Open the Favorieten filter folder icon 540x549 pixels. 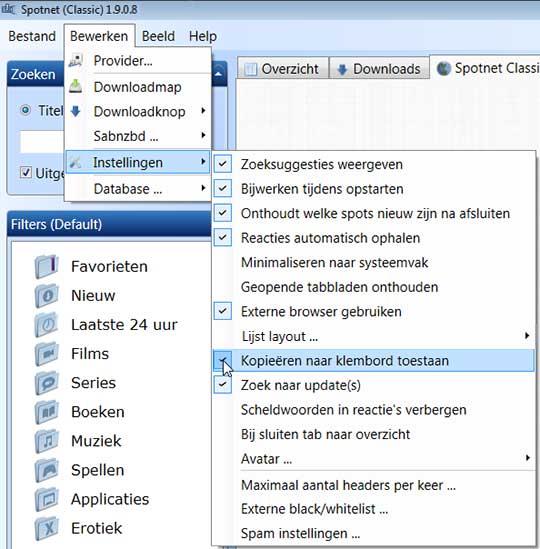(47, 267)
